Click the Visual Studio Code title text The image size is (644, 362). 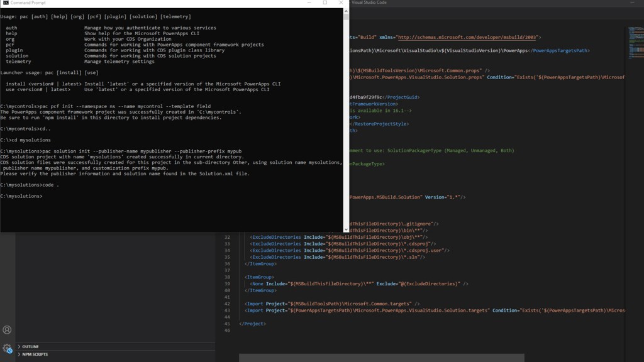369,3
